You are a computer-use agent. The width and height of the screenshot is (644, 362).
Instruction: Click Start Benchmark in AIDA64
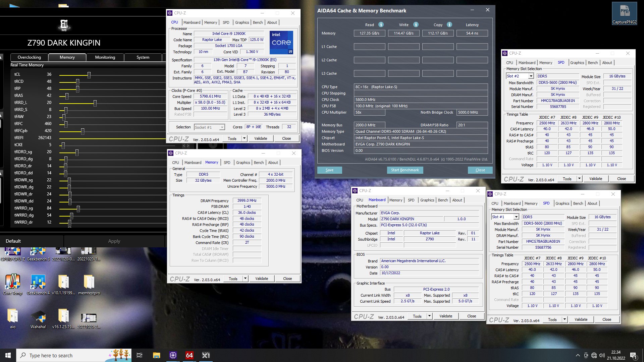405,170
